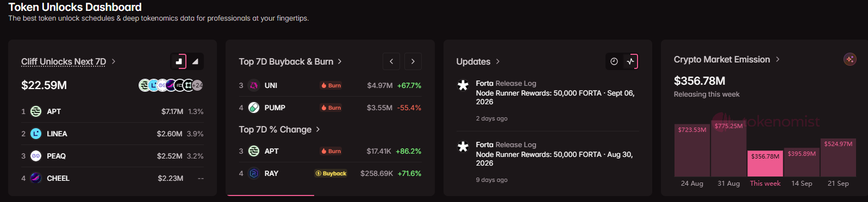Click the +24 more tokens avatar badge
The width and height of the screenshot is (868, 202).
[198, 85]
